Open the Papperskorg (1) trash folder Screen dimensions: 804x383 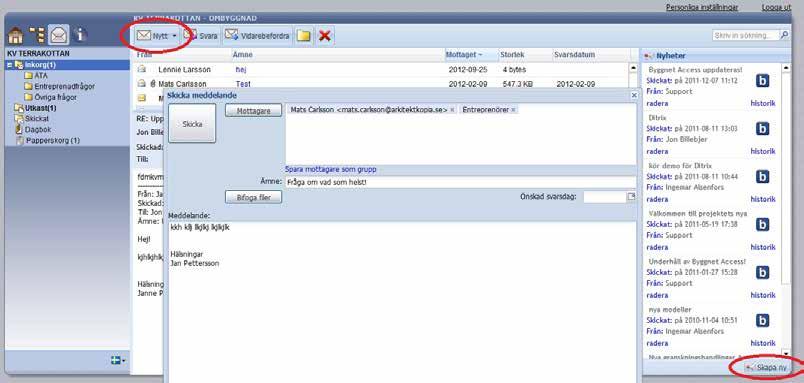pyautogui.click(x=53, y=140)
